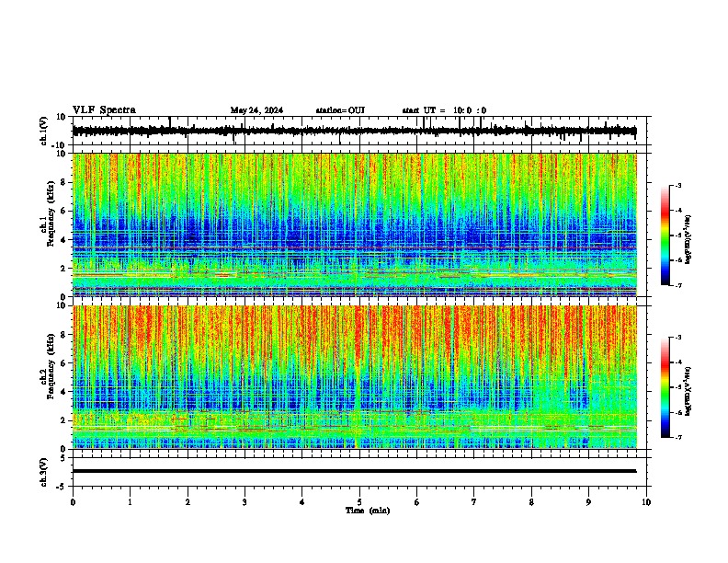Click the '-6' label on ch.1 colorbar
This screenshot has width=728, height=563.
(x=678, y=260)
